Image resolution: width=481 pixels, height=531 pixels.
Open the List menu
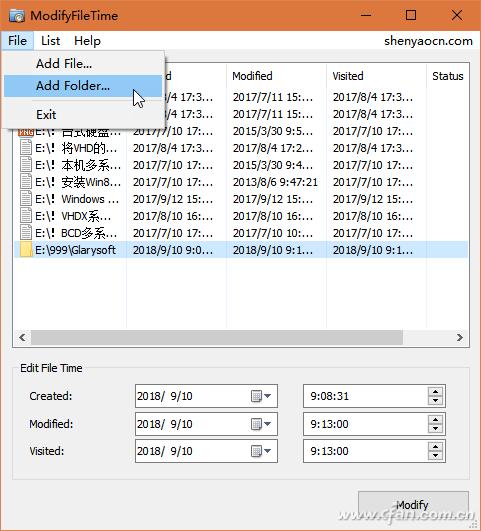coord(50,41)
